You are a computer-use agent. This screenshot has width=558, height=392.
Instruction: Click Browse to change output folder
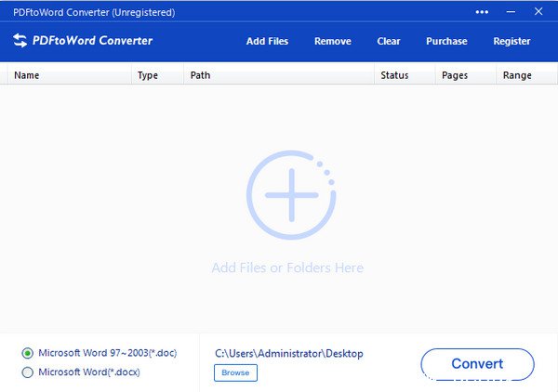click(235, 372)
